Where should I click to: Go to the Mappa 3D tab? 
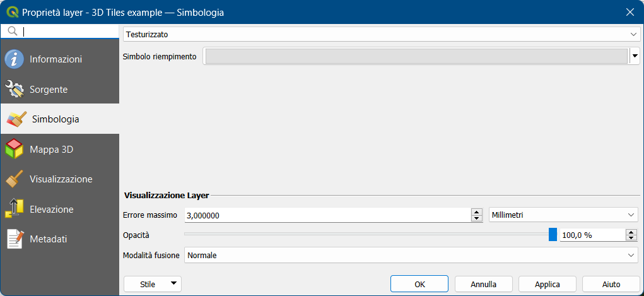pyautogui.click(x=59, y=149)
